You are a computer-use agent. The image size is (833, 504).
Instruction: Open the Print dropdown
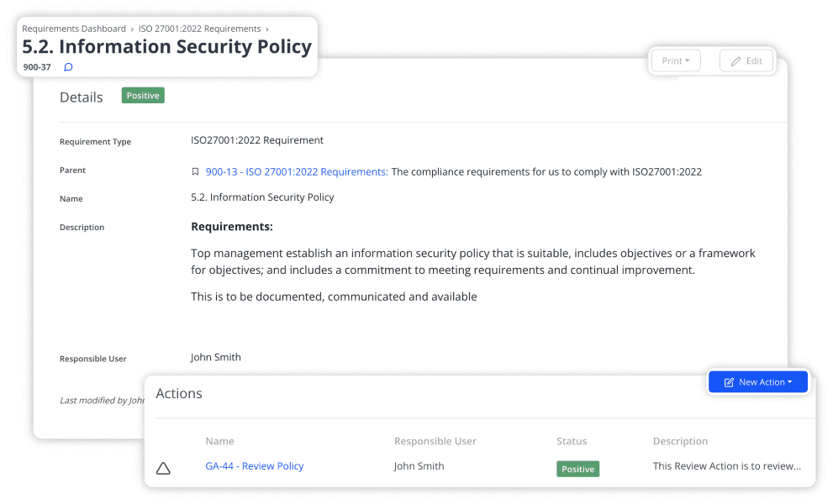675,60
